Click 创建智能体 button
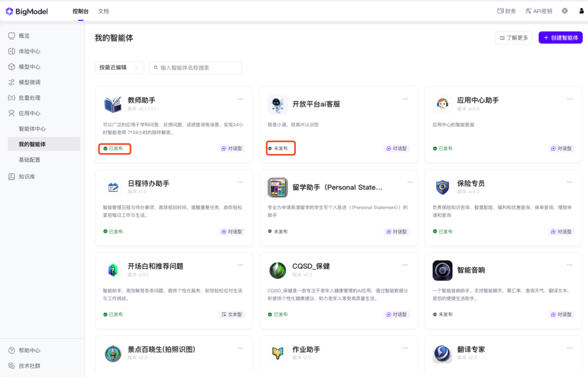The height and width of the screenshot is (377, 588). [561, 38]
